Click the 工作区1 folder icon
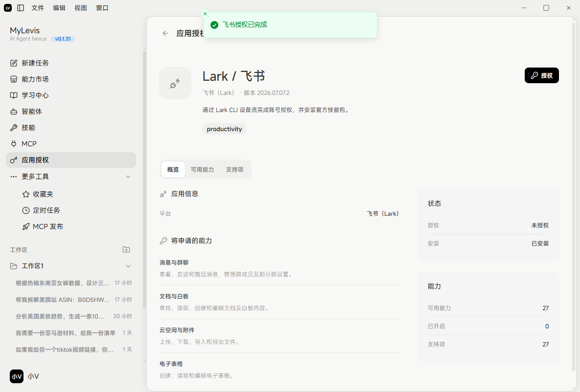 click(x=14, y=266)
